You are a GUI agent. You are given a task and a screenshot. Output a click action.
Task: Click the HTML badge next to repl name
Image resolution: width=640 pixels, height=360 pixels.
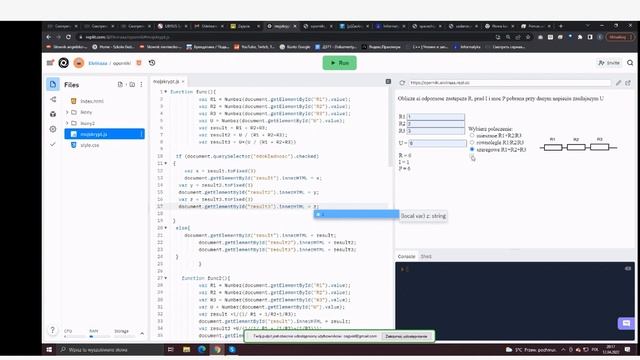point(139,63)
